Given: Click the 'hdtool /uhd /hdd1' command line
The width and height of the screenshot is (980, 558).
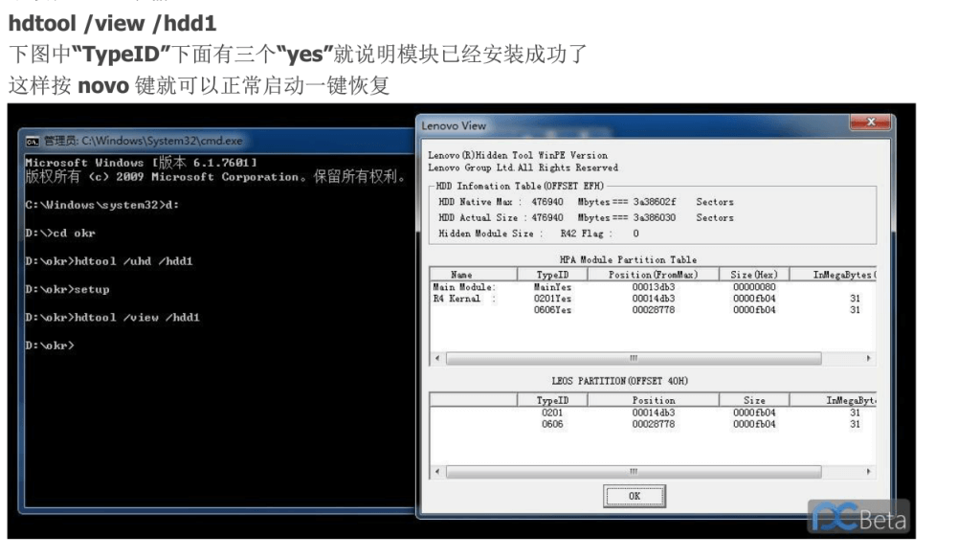Looking at the screenshot, I should pos(109,261).
